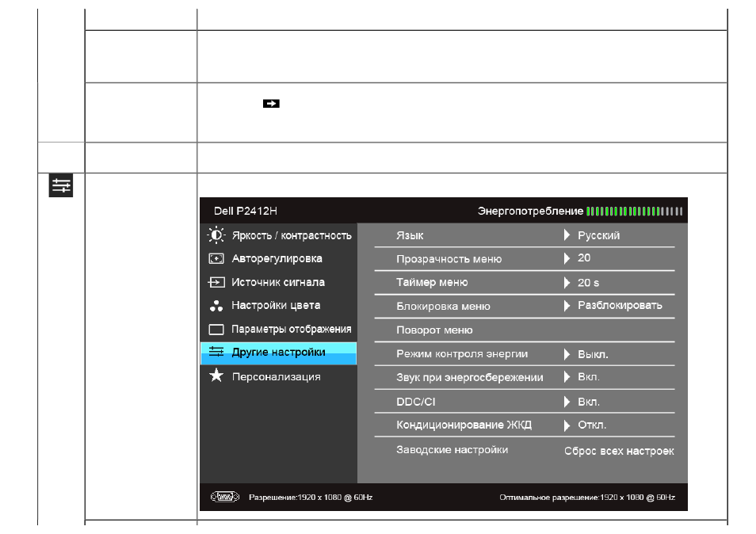The width and height of the screenshot is (756, 534).
Task: Click the 20 s timer value
Action: [588, 283]
